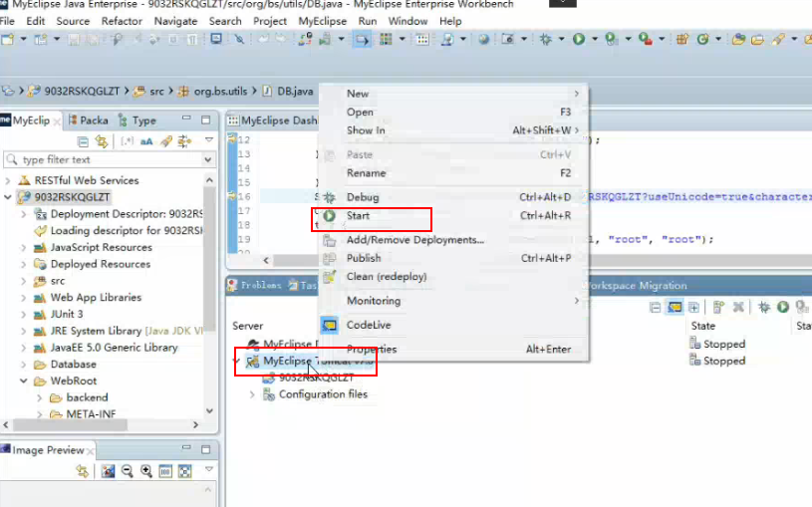Viewport: 812px width, 507px height.
Task: Open the Window menu
Action: (x=408, y=21)
